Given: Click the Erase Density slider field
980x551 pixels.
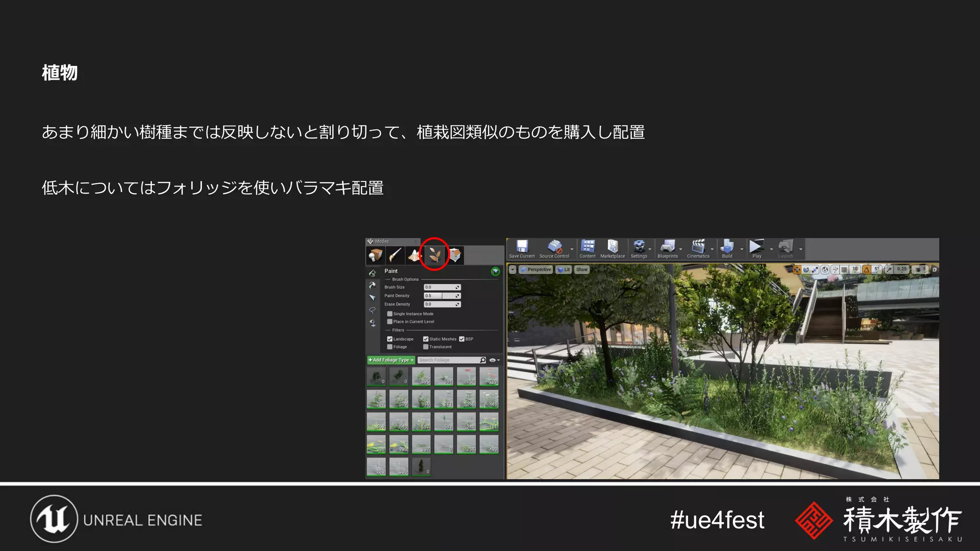Looking at the screenshot, I should 442,304.
